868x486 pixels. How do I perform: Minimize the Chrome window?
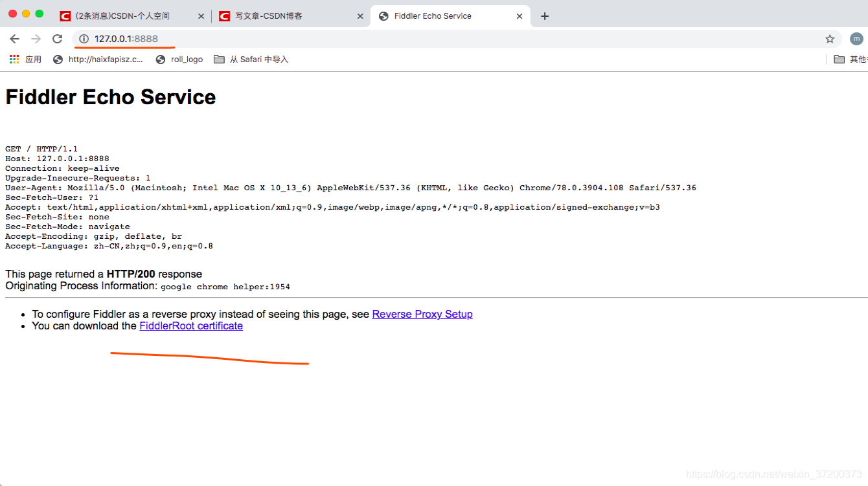(26, 14)
